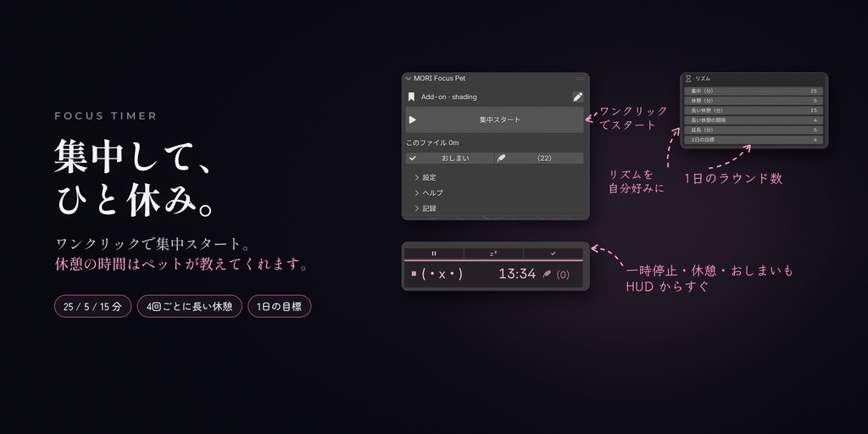Click the おしまい finish button
Viewport: 868px width, 434px height.
point(449,159)
